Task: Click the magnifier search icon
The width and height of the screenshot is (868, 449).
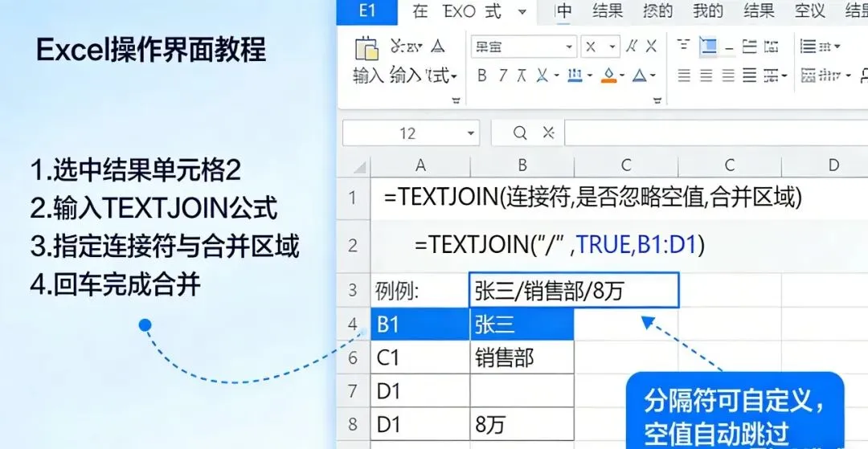Action: [520, 133]
